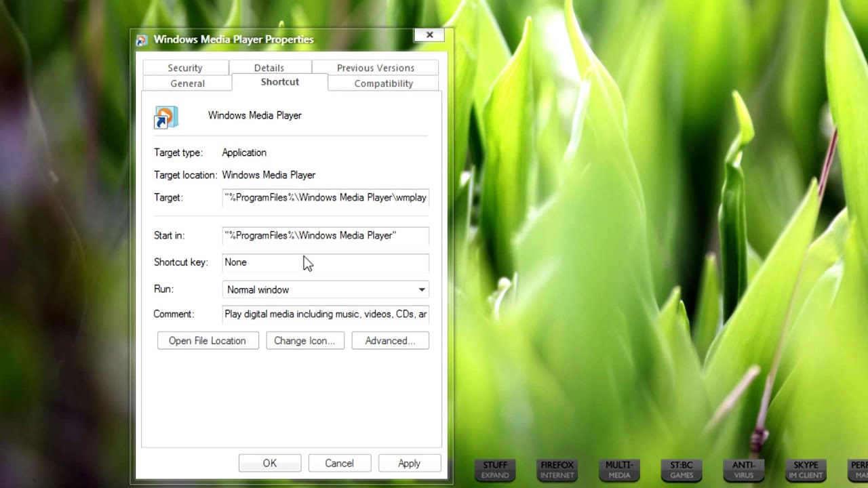Confirm with the OK button
868x488 pixels.
270,464
